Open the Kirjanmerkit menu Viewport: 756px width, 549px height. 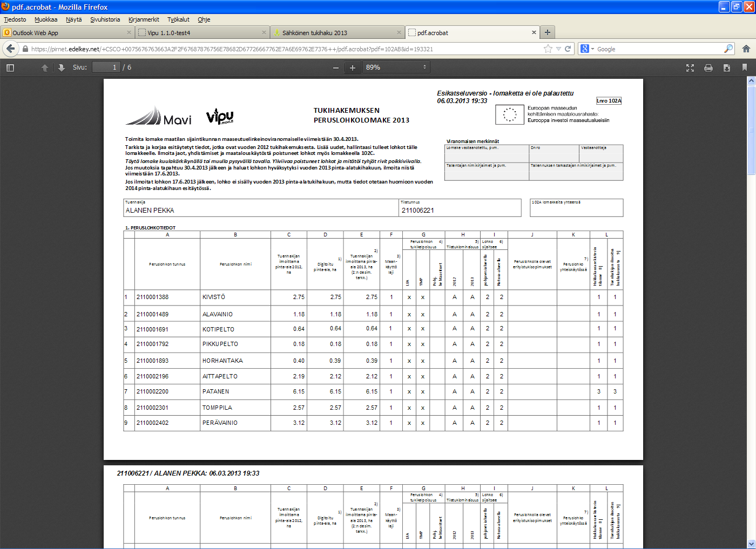tap(144, 19)
